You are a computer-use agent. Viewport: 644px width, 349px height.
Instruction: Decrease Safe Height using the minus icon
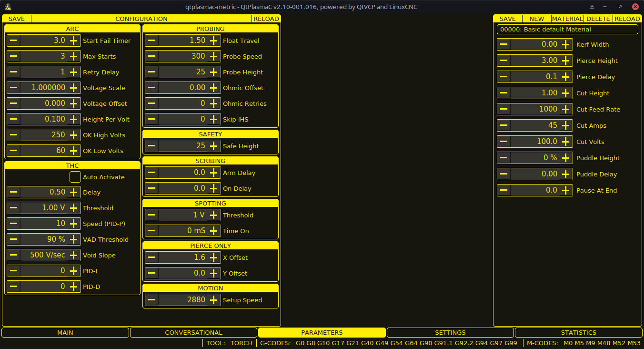pos(151,145)
